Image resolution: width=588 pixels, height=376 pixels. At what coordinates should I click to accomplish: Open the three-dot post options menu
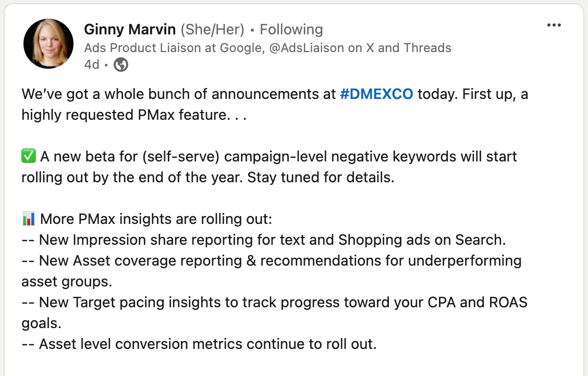[x=554, y=25]
